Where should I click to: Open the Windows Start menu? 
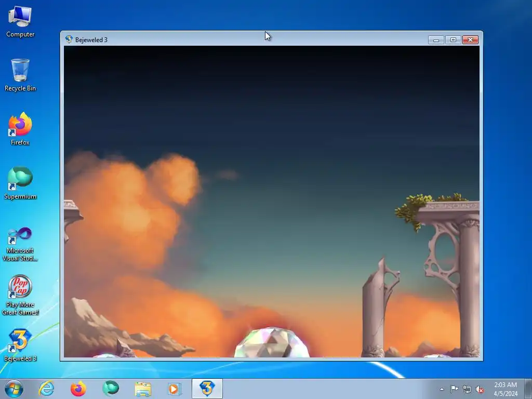14,389
